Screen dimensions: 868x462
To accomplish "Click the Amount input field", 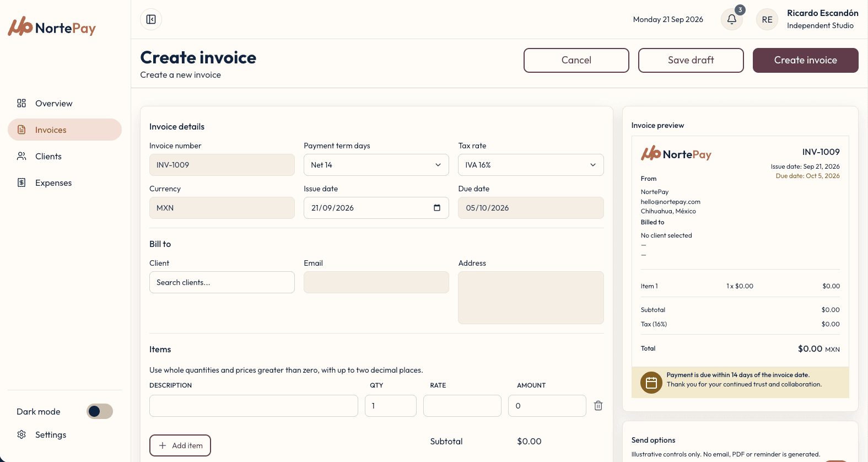I will click(547, 406).
